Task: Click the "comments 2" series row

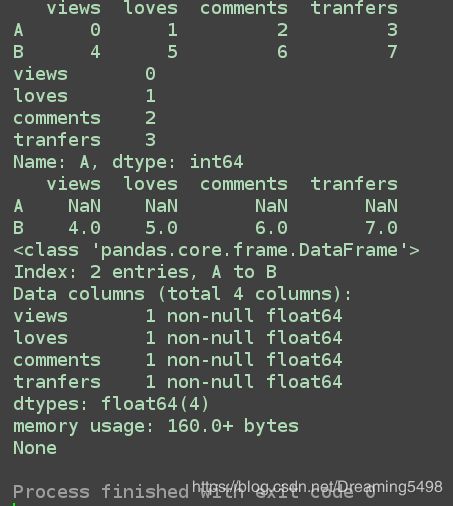Action: click(84, 118)
